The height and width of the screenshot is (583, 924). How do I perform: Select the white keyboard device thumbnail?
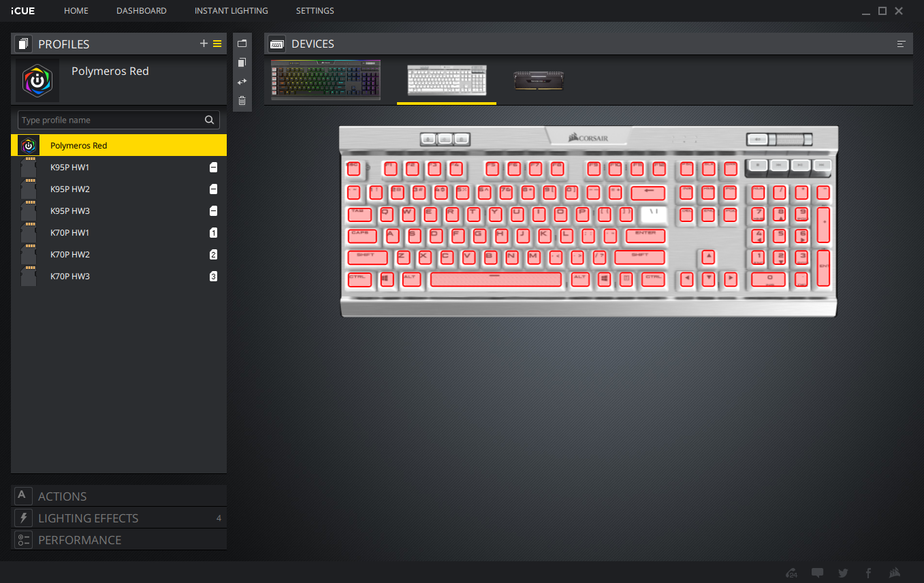[447, 80]
